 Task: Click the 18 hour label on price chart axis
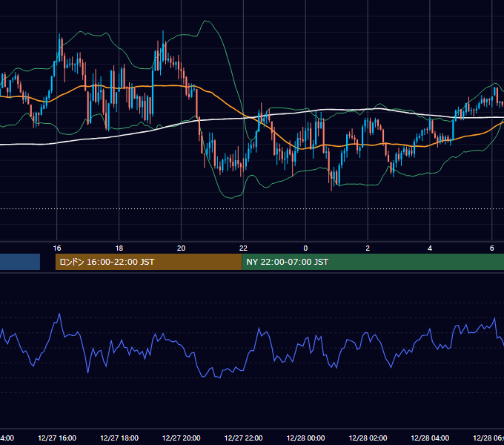pyautogui.click(x=119, y=248)
